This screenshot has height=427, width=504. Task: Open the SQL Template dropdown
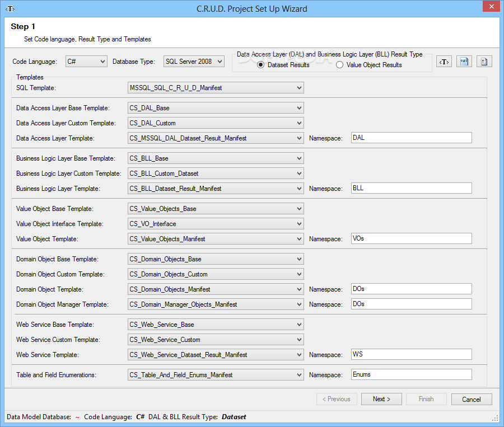point(216,88)
